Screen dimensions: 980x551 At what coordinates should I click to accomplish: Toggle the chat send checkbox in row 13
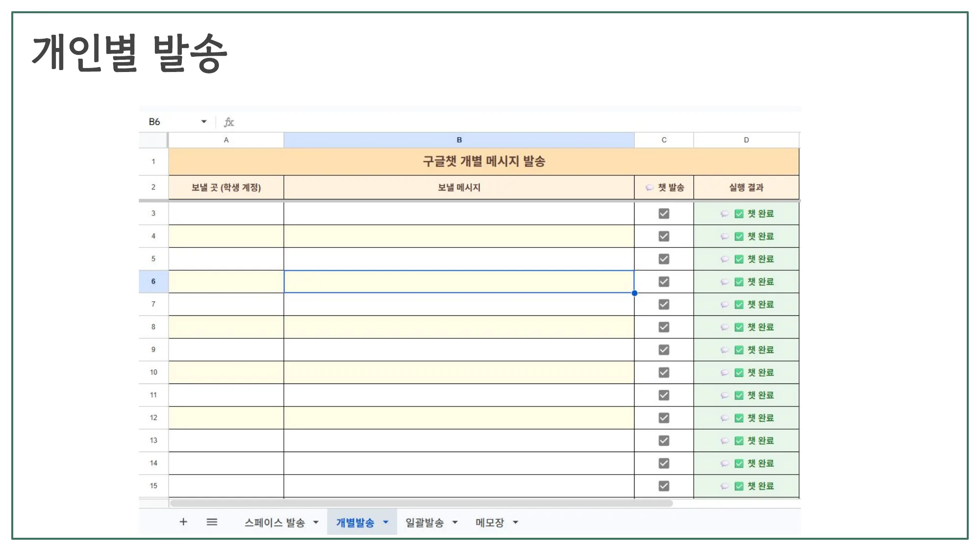click(664, 440)
